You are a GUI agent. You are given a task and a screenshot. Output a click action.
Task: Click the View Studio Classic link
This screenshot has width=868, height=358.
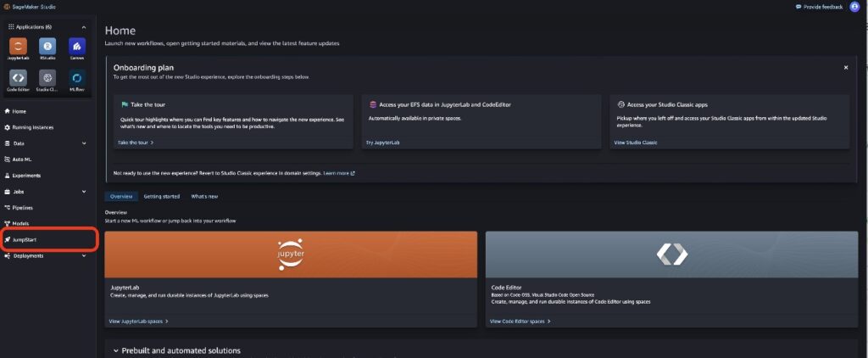tap(635, 143)
